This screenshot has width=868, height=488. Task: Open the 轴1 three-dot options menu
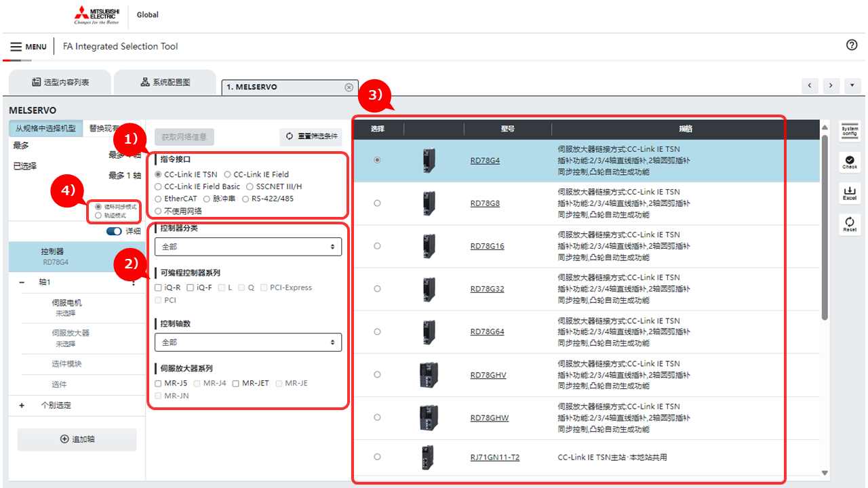(x=134, y=282)
